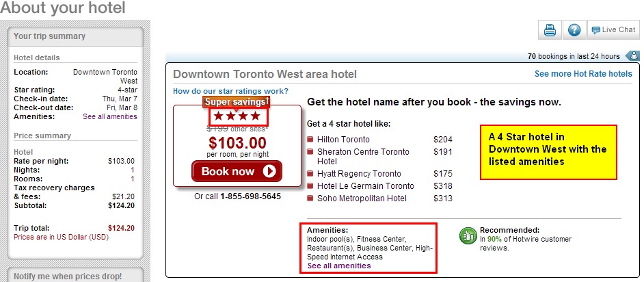
Task: Click the four-star rating icons
Action: click(x=237, y=116)
